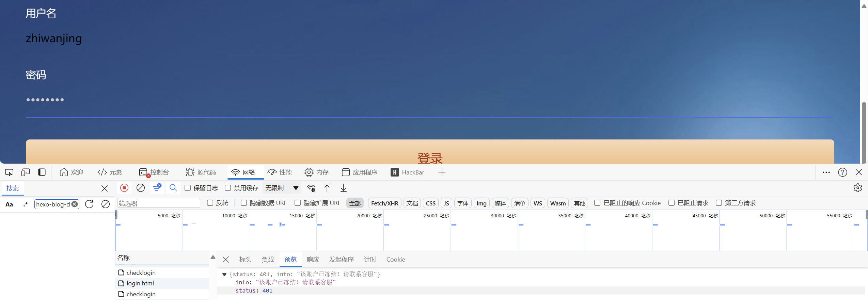This screenshot has height=300, width=868.
Task: Filter requests by CSS
Action: (431, 203)
